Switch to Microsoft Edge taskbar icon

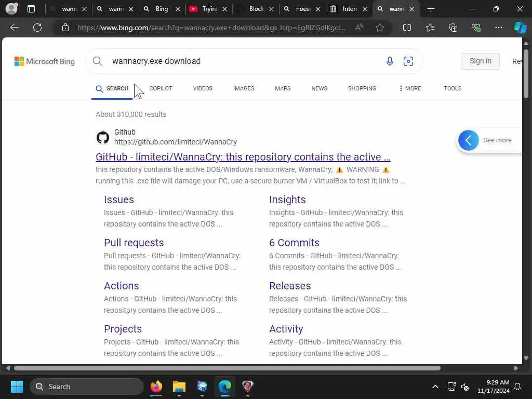tap(224, 387)
